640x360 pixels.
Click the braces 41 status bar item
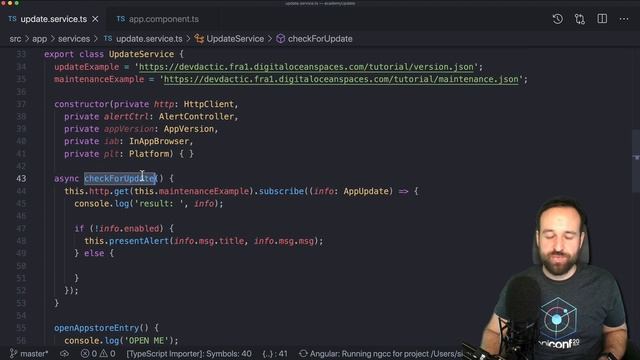point(275,353)
